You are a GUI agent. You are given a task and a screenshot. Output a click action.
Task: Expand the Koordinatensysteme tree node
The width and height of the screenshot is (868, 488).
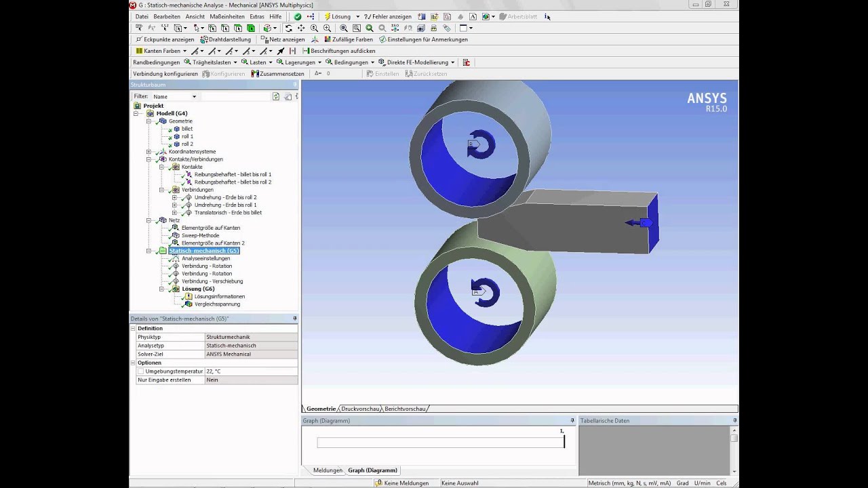point(149,152)
